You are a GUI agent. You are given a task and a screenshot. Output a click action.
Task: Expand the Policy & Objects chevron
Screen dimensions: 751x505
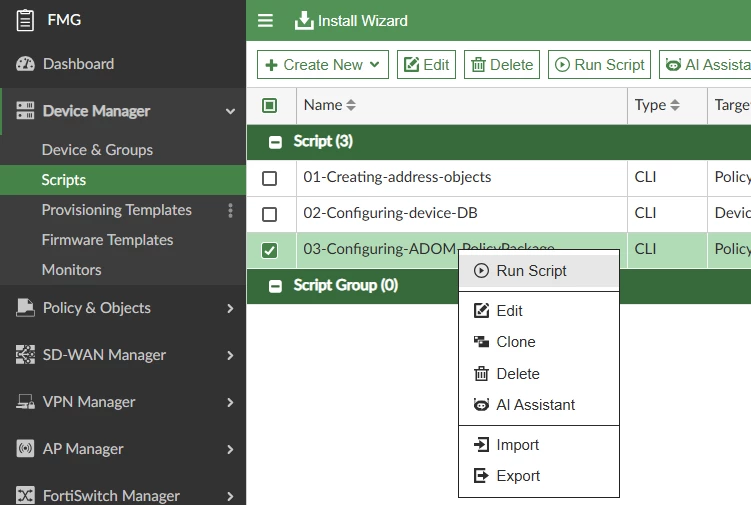230,308
